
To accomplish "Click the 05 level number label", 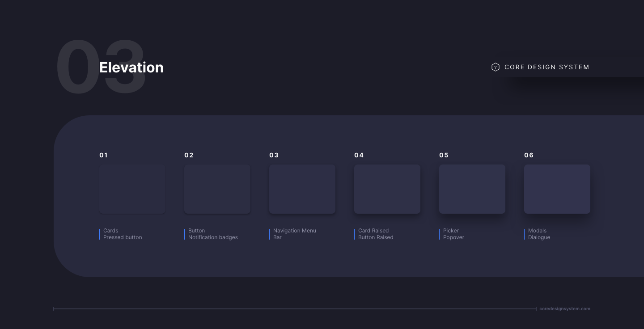I will tap(444, 155).
